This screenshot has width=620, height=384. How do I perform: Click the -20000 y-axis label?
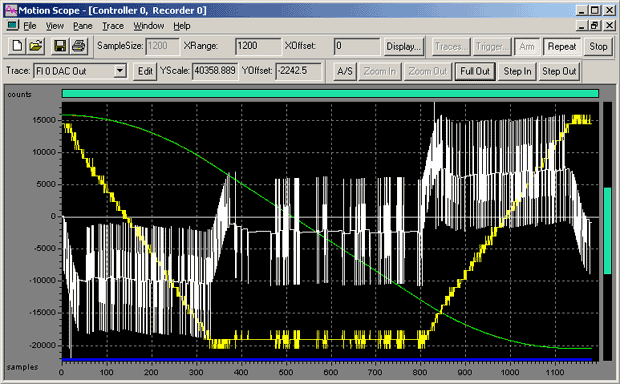[43, 345]
